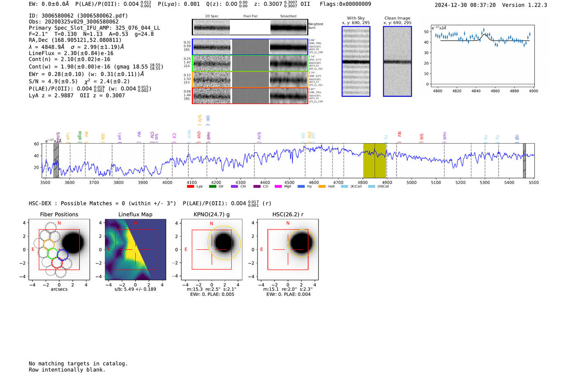Viewport: 576px width, 392px height.
Task: Click the red fiber circle in Fiber Positions
Action: [57, 263]
